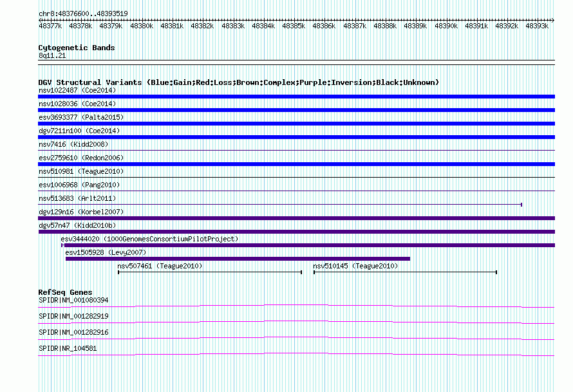Viewport: 573px width, 392px height.
Task: Open variant nsv513683 (Arlt2011)
Action: click(77, 198)
